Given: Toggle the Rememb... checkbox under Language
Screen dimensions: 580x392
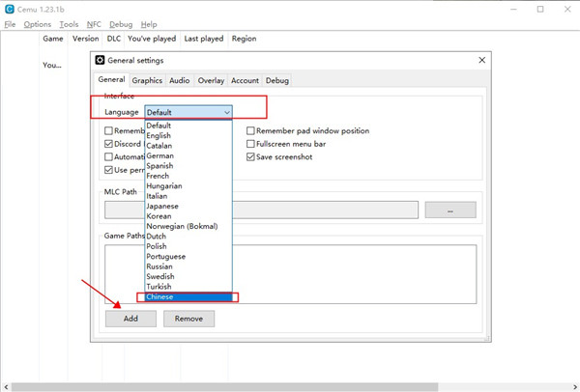Looking at the screenshot, I should (108, 130).
